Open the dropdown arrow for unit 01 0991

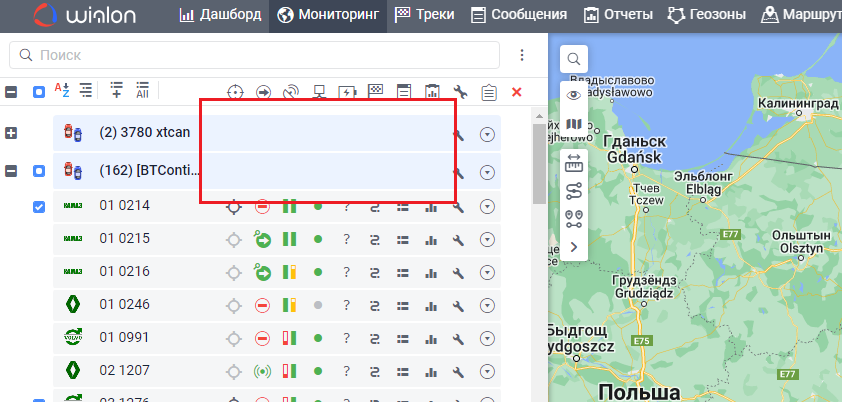point(487,337)
